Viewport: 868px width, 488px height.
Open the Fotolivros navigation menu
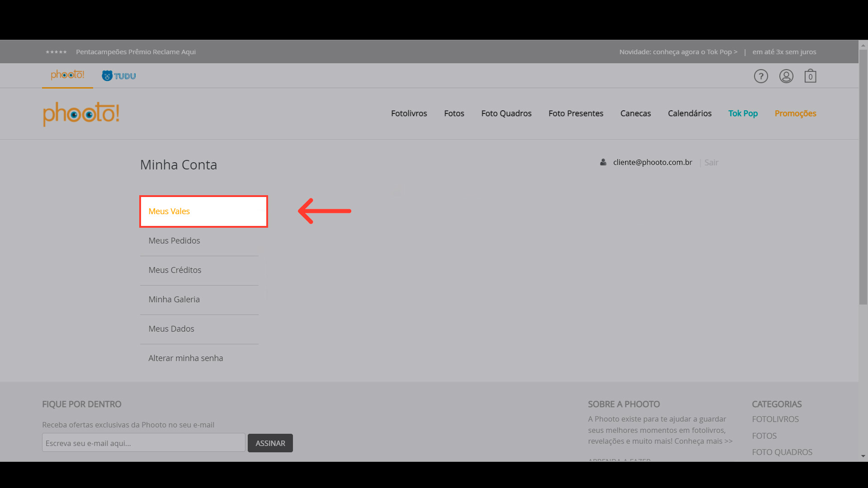point(409,113)
